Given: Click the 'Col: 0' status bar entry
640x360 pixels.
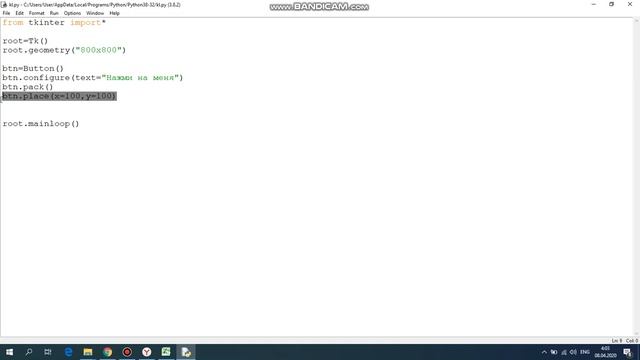Looking at the screenshot, I should point(631,340).
